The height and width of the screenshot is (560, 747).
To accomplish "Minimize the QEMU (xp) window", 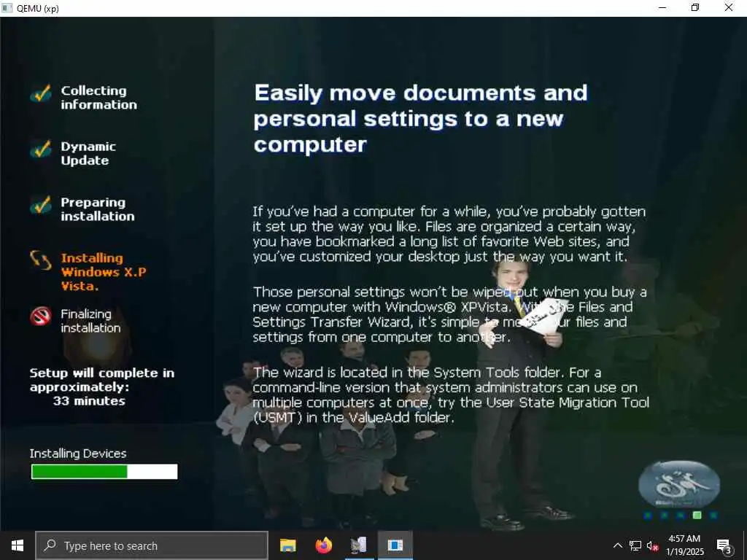I will click(662, 7).
